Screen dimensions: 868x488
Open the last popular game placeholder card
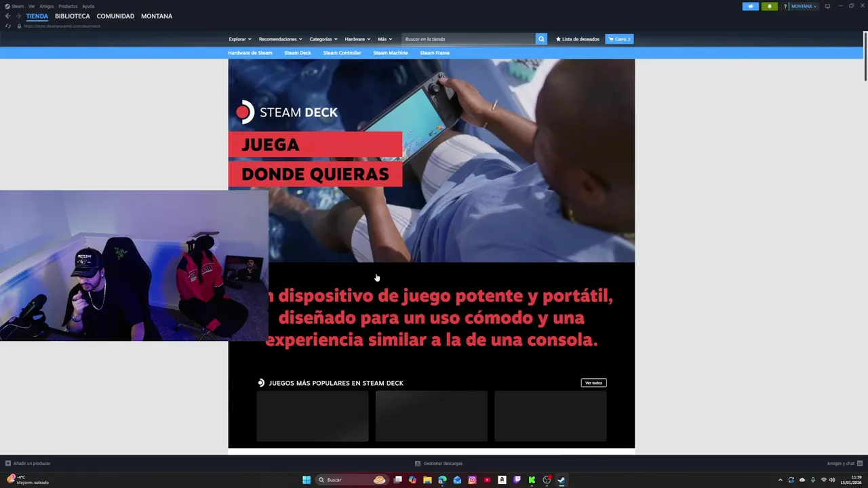tap(551, 416)
